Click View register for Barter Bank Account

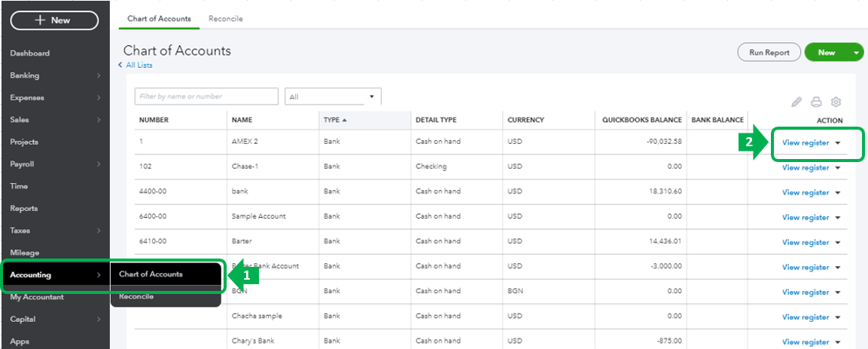806,268
